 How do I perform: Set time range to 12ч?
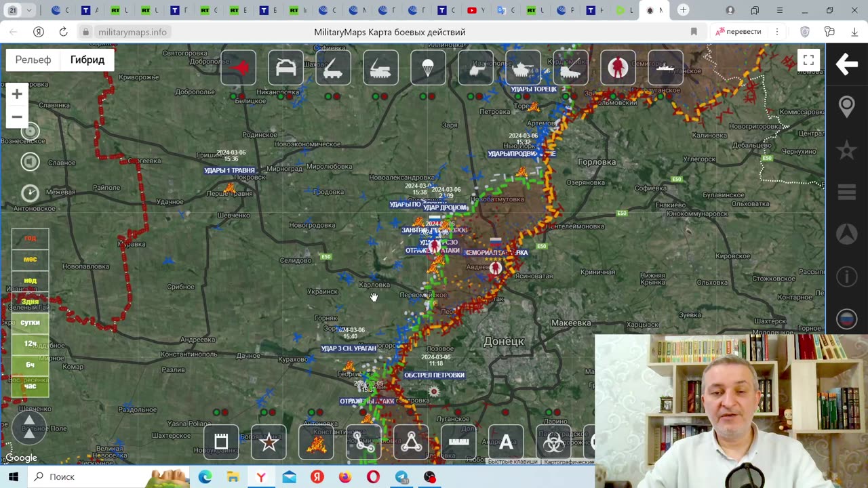pyautogui.click(x=30, y=344)
